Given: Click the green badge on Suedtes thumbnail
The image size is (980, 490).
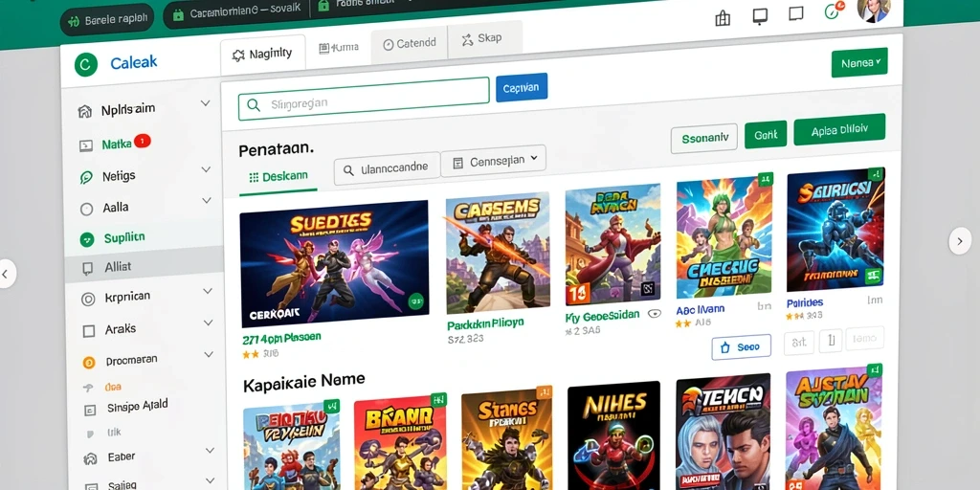Looking at the screenshot, I should [415, 302].
